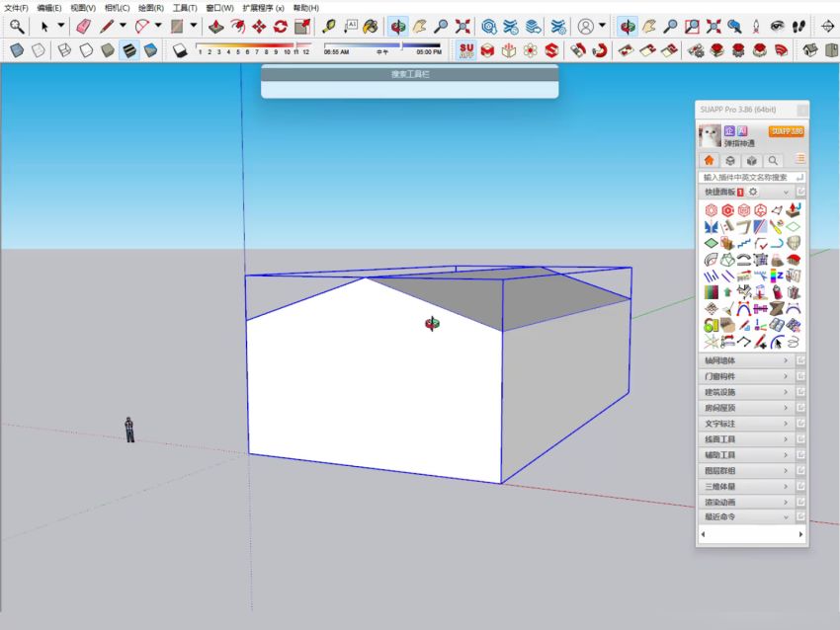Activate the Zoom Window tool

(x=692, y=27)
